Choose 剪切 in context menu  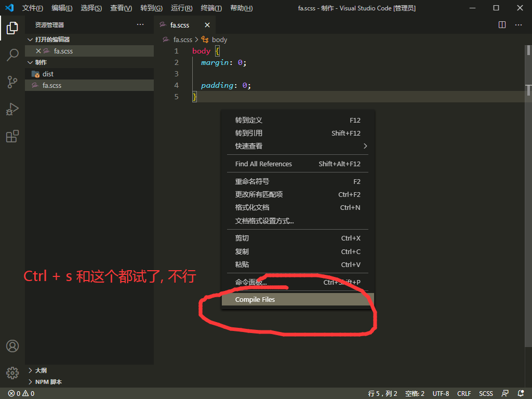pyautogui.click(x=298, y=238)
